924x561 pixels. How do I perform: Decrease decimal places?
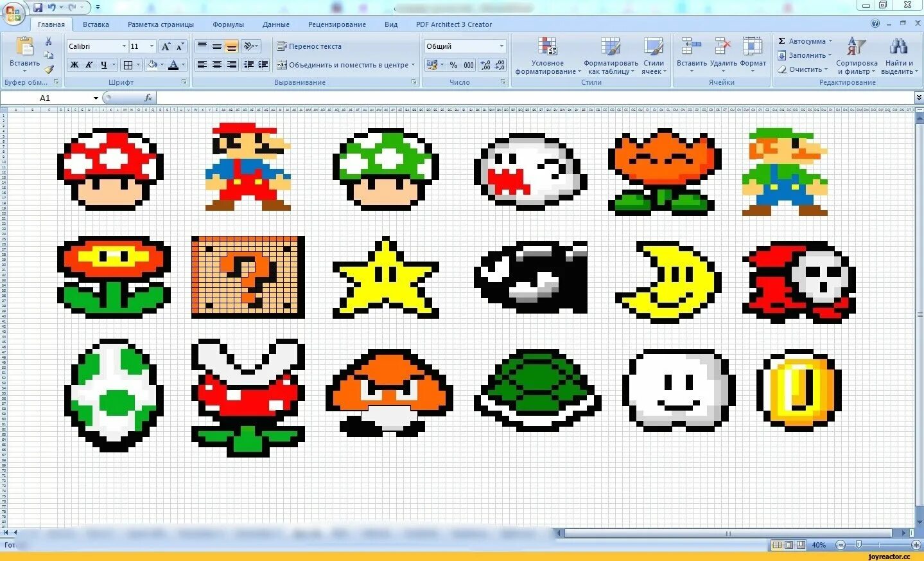click(x=500, y=65)
